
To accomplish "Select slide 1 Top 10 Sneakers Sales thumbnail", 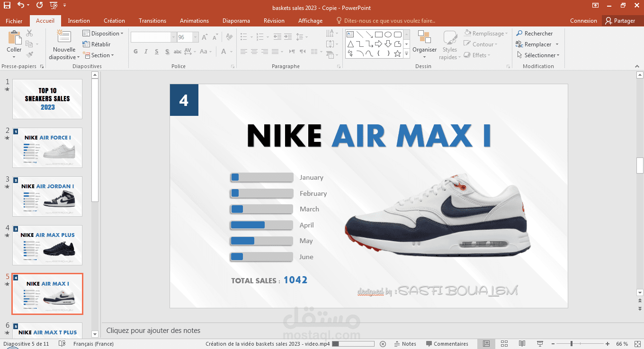I will click(47, 99).
